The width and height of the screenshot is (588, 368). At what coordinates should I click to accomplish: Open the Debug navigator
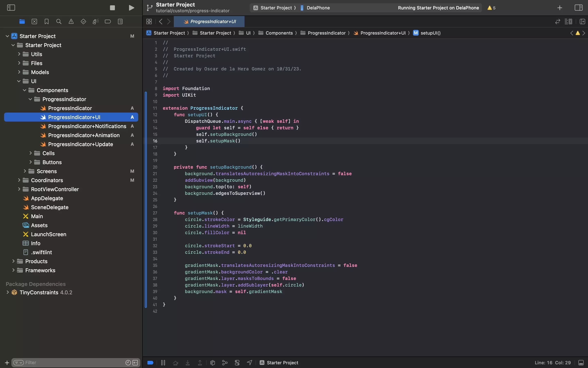(95, 22)
